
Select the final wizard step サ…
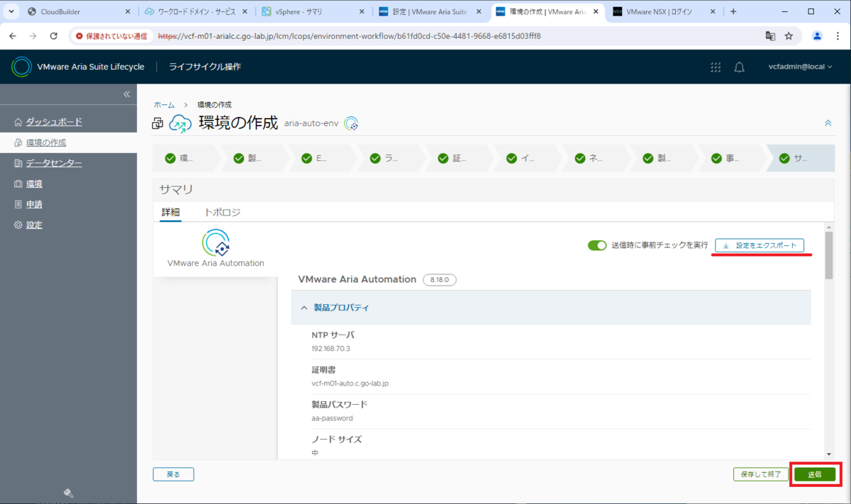click(801, 158)
